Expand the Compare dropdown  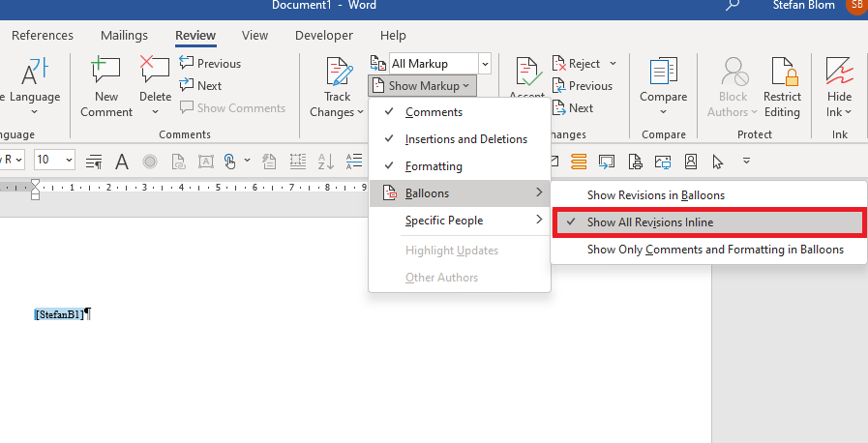tap(663, 112)
